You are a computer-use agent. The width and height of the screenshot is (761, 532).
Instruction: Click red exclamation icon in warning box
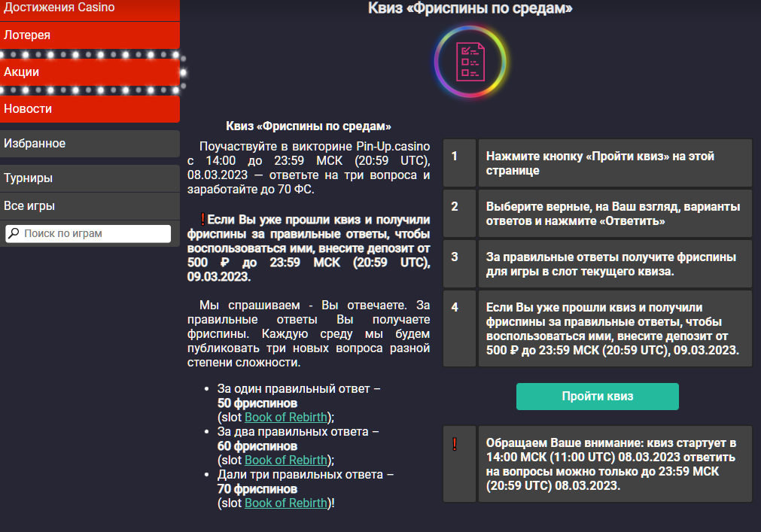(454, 444)
